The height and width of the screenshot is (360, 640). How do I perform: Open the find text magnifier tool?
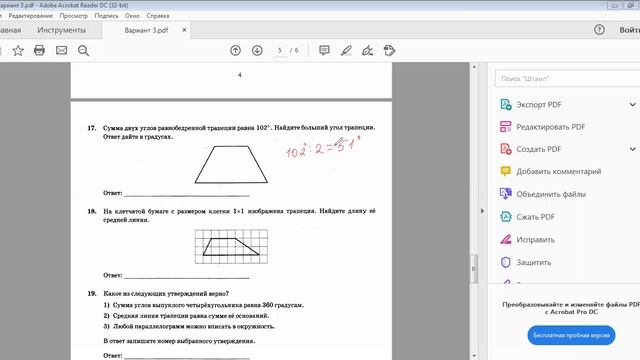83,51
